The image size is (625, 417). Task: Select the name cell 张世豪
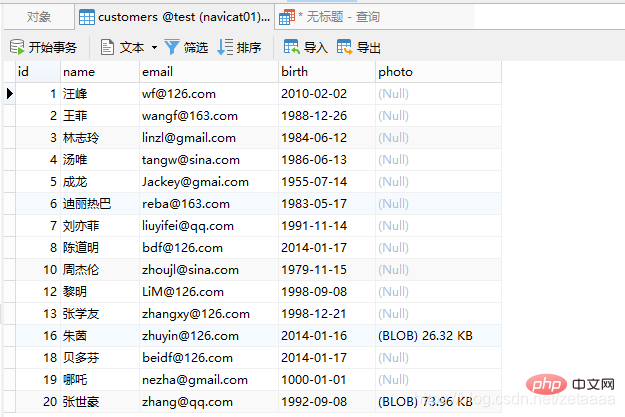pos(100,402)
